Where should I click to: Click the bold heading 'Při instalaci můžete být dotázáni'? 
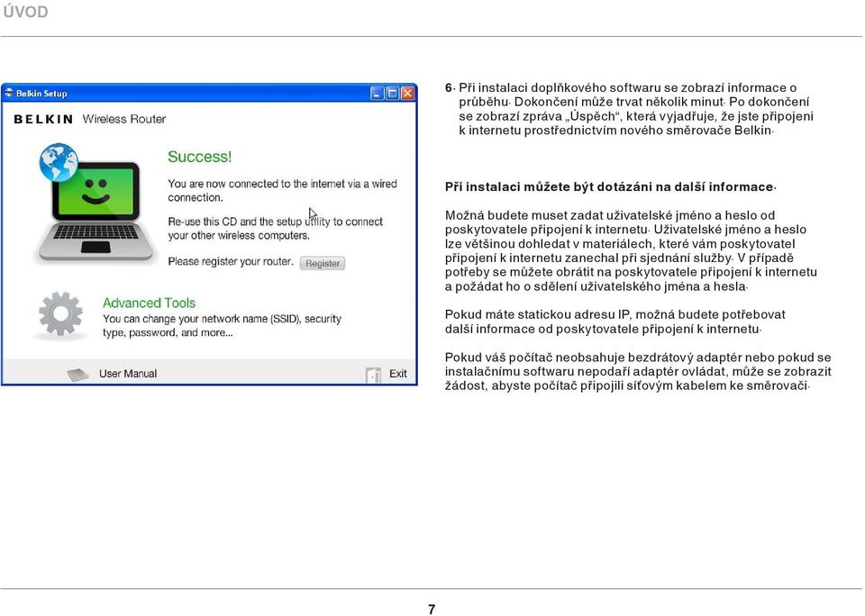pos(611,187)
